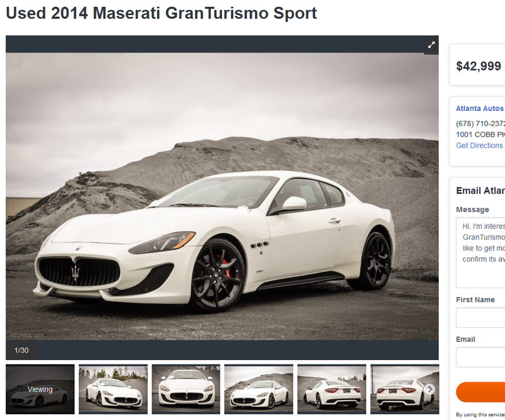
Task: Click the $42,999 price
Action: [478, 66]
